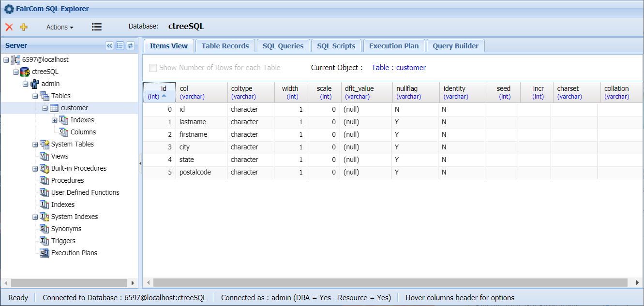Viewport: 644px width, 306px height.
Task: Click the list view toolbar icon
Action: pos(97,27)
